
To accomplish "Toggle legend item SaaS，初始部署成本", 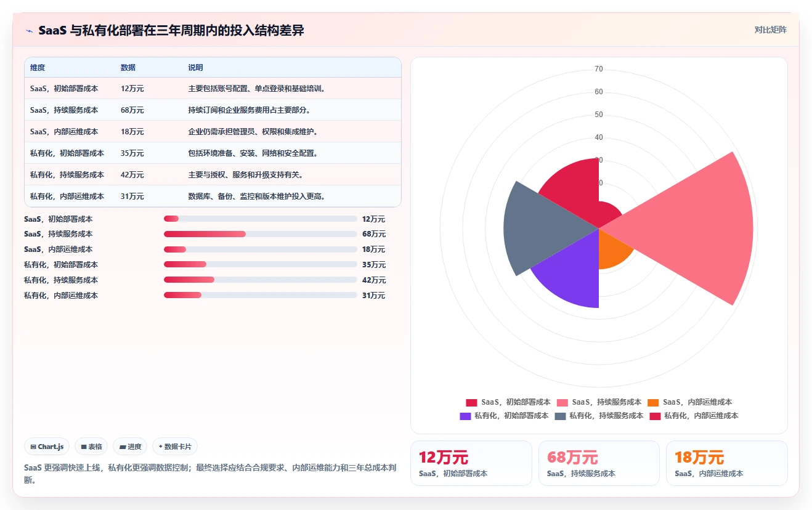I will pos(508,402).
